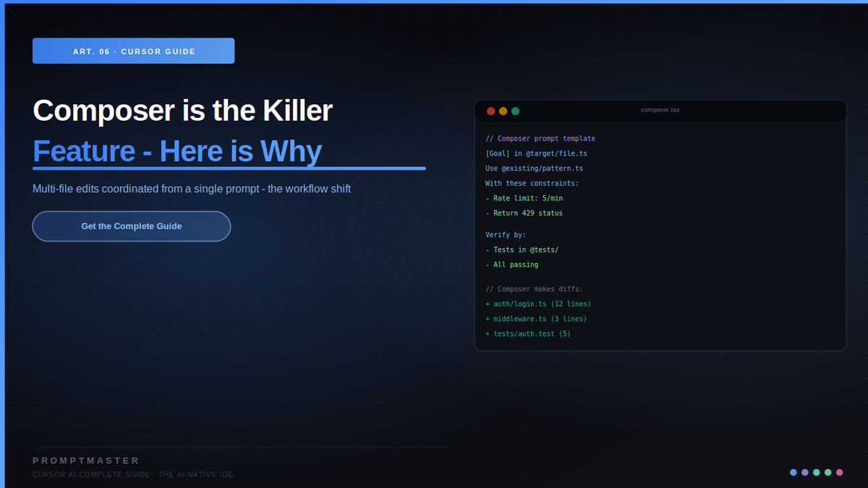The image size is (868, 488).
Task: Click the purple dot at bottom right
Action: click(x=805, y=472)
